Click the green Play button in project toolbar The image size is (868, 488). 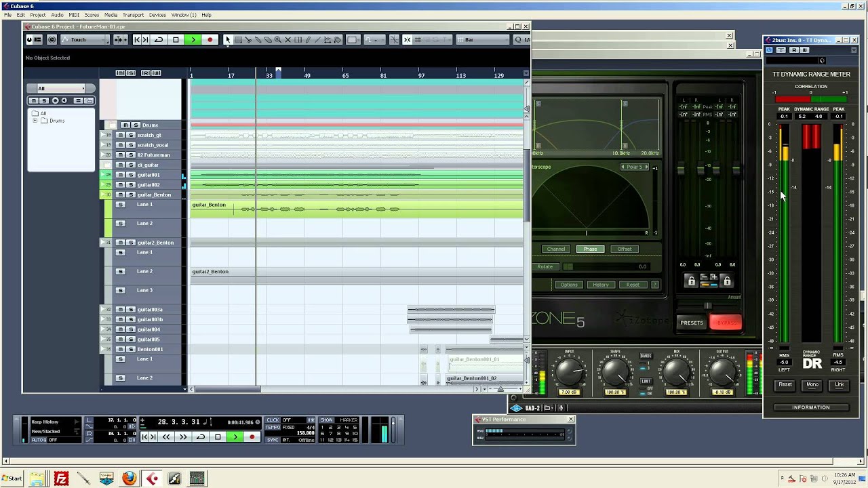pos(193,40)
